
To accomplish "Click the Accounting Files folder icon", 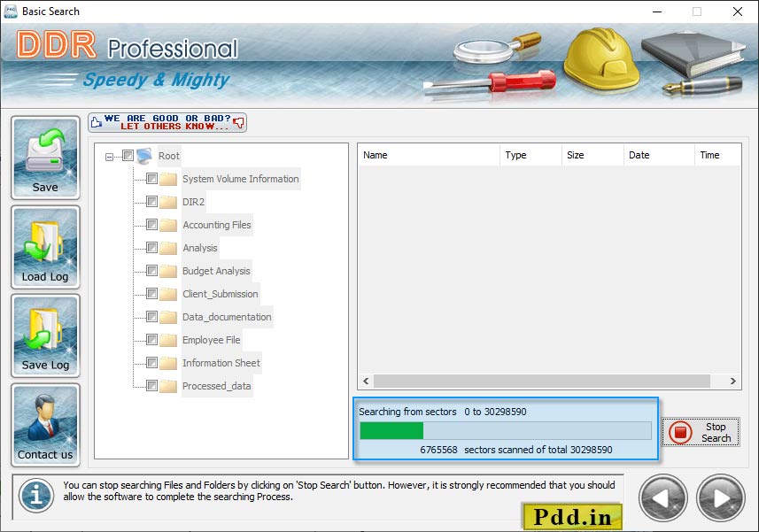I will click(168, 225).
